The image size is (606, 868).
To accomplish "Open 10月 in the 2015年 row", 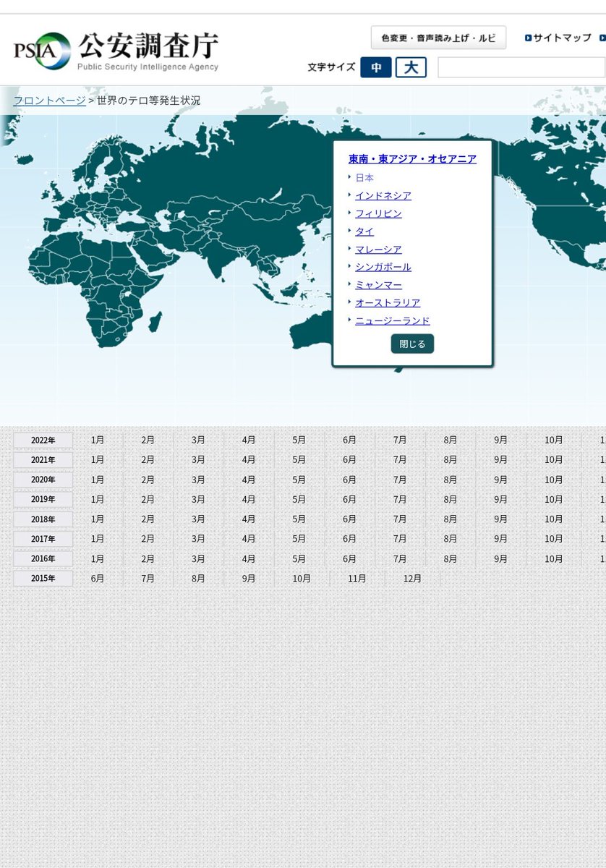I will tap(302, 579).
